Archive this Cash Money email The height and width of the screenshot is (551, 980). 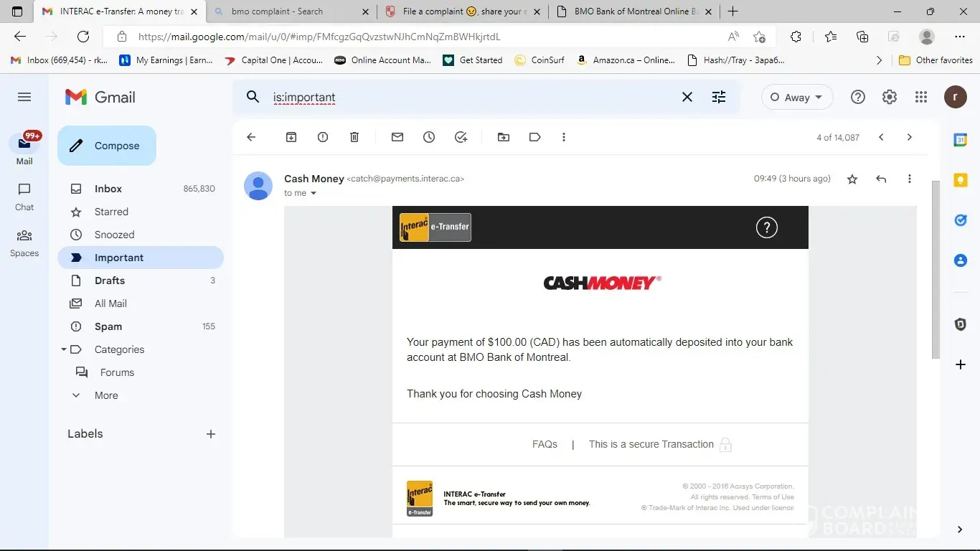(291, 137)
